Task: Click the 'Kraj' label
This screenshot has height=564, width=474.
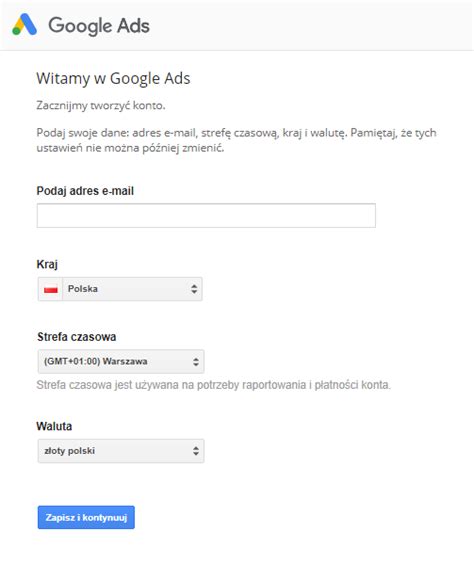Action: click(x=47, y=264)
